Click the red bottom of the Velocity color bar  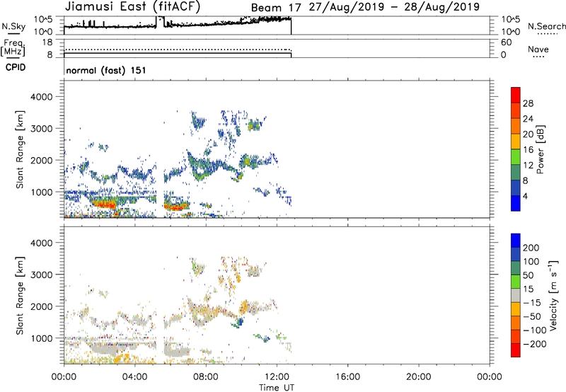(x=516, y=350)
